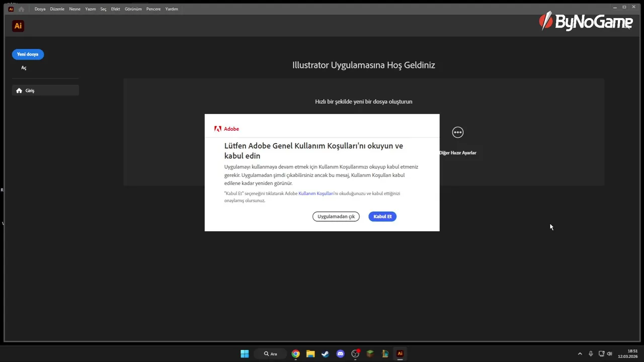644x362 pixels.
Task: Open Discord from taskbar
Action: point(340,353)
